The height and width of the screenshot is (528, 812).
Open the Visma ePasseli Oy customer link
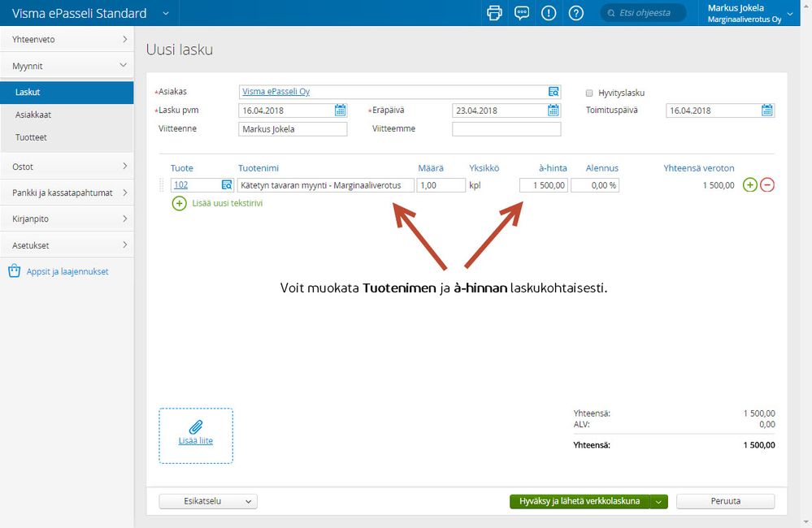[276, 92]
